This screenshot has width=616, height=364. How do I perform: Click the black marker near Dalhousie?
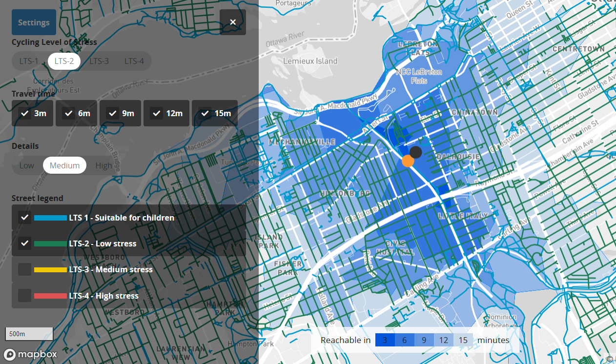(415, 152)
